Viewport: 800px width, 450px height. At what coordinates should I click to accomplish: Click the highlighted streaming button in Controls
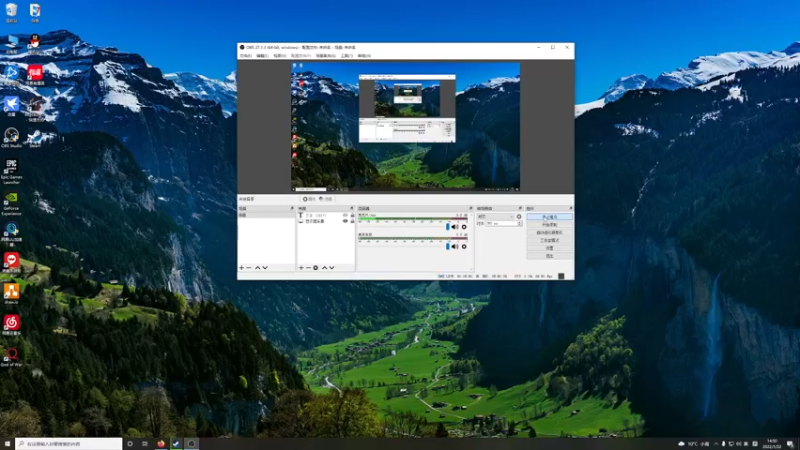(549, 217)
